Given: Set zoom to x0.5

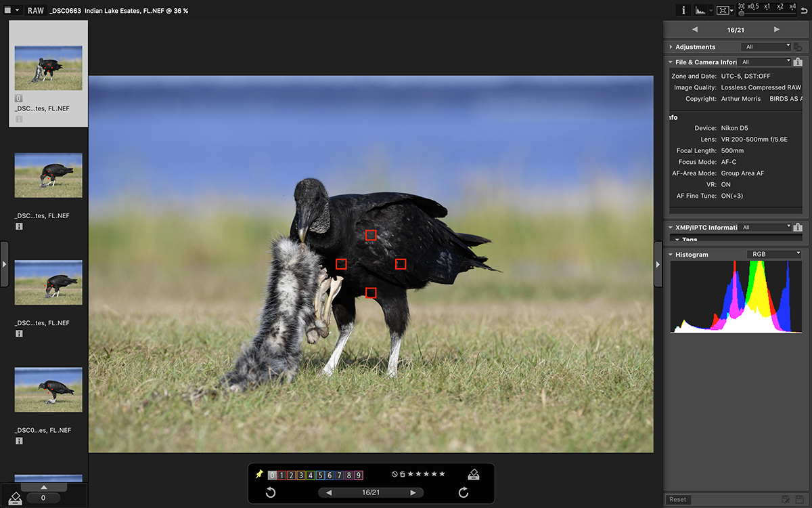Looking at the screenshot, I should [x=753, y=6].
